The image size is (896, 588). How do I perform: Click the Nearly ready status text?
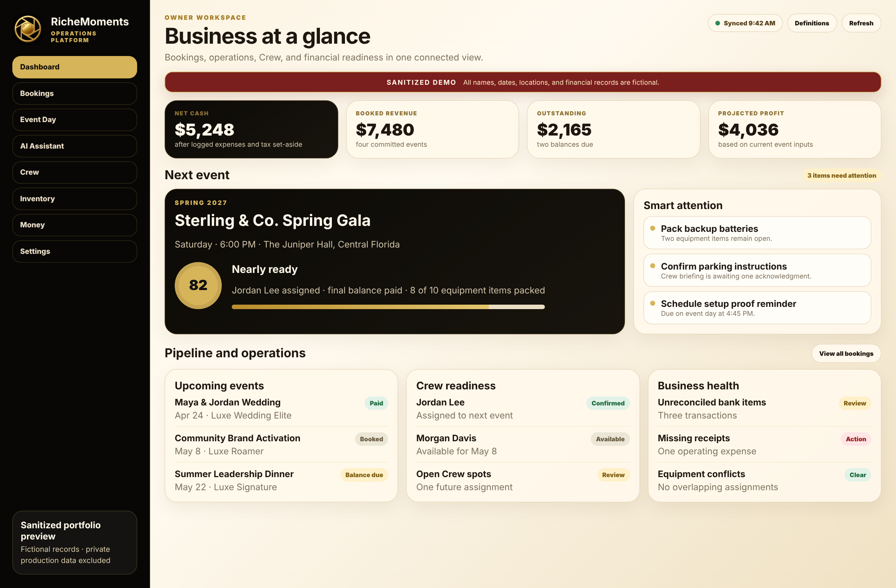[x=265, y=269]
